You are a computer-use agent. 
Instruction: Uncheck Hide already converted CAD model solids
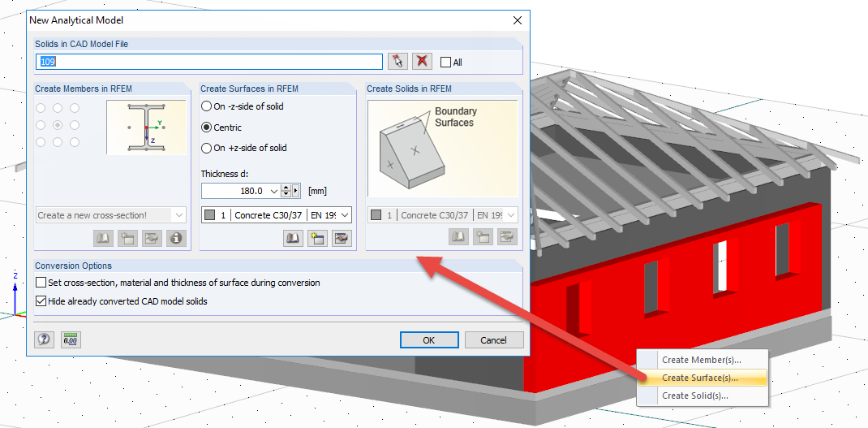41,301
